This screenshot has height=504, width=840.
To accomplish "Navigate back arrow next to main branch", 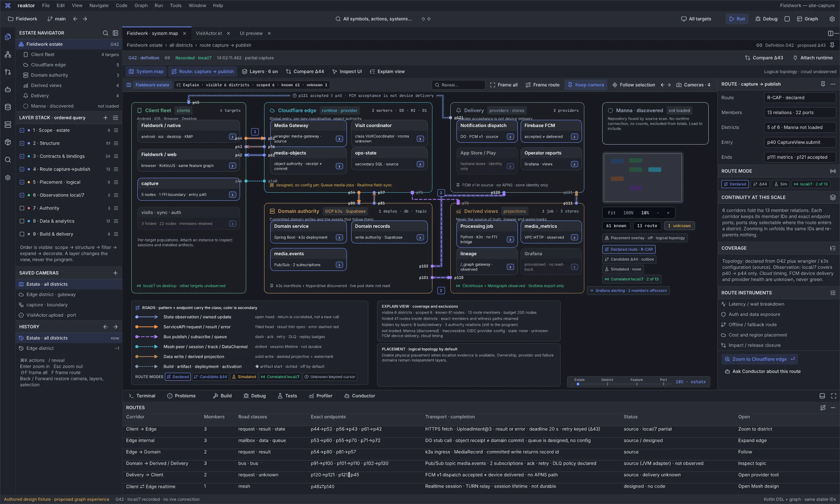I will 75,19.
